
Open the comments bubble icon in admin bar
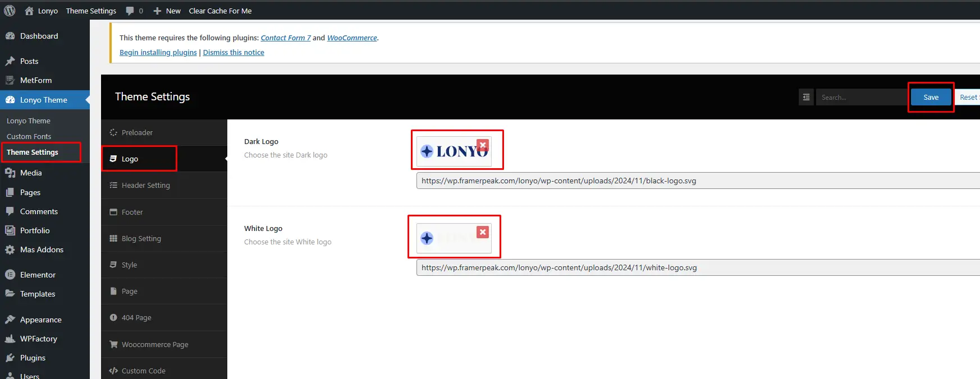coord(130,11)
